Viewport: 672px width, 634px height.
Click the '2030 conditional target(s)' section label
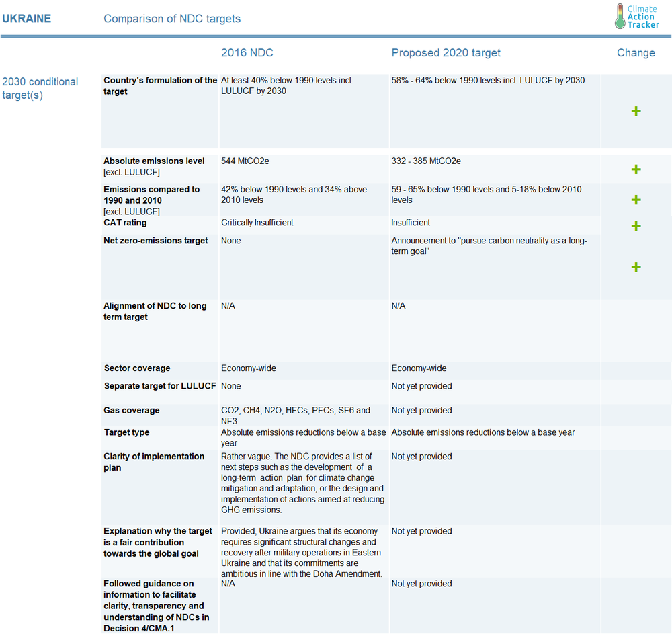click(x=40, y=88)
